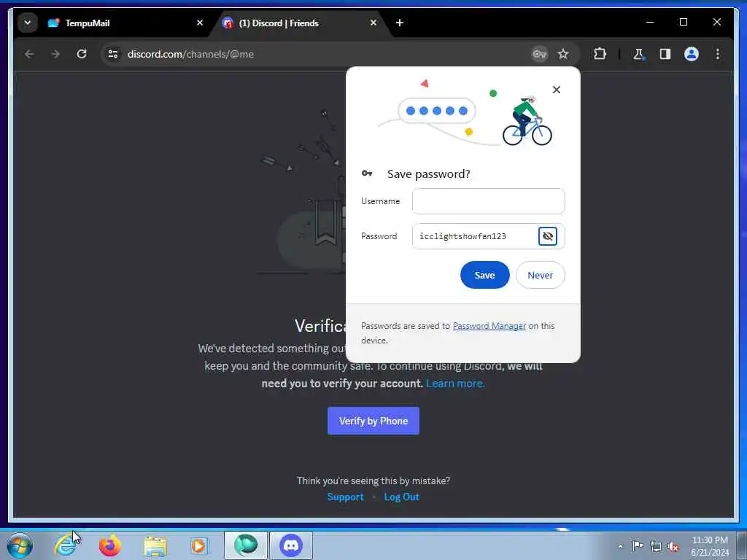
Task: Click the discord.com address bar URL
Action: [x=190, y=54]
